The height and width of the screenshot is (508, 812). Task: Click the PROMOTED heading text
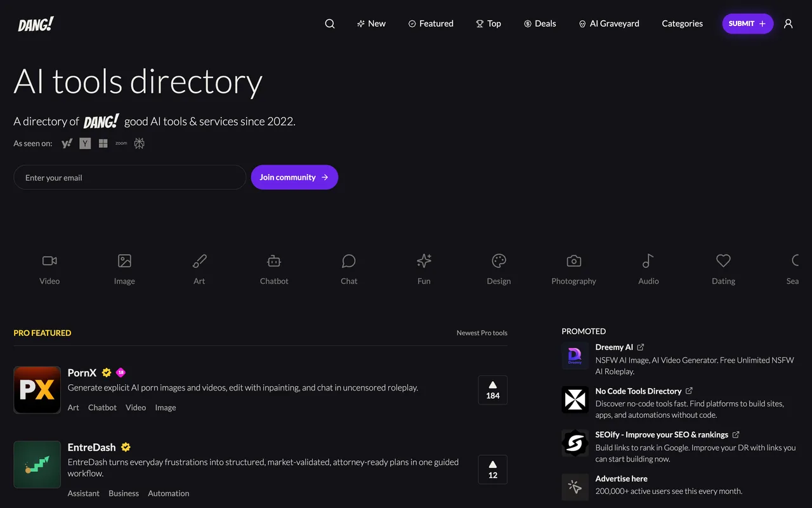(584, 331)
